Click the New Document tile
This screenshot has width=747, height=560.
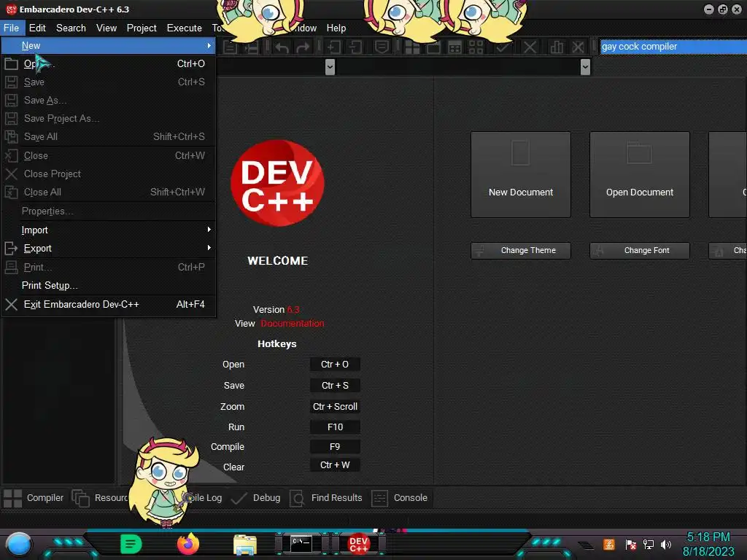521,175
